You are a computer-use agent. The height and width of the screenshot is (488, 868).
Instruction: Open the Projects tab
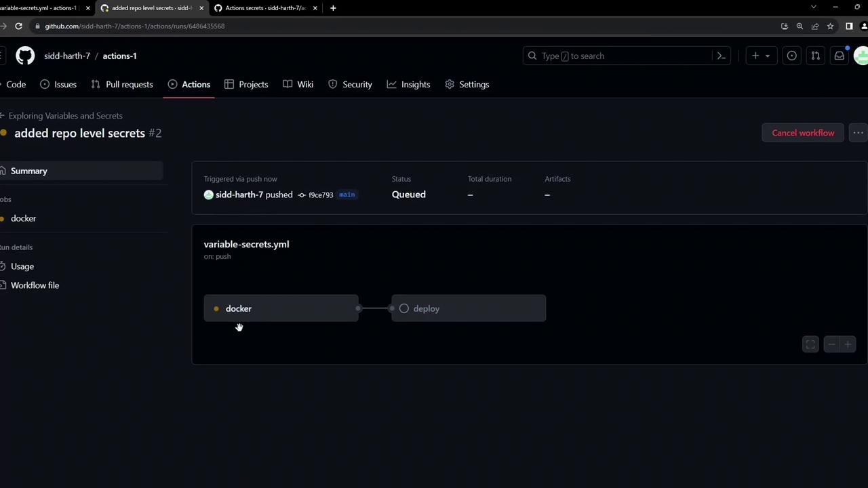point(246,85)
